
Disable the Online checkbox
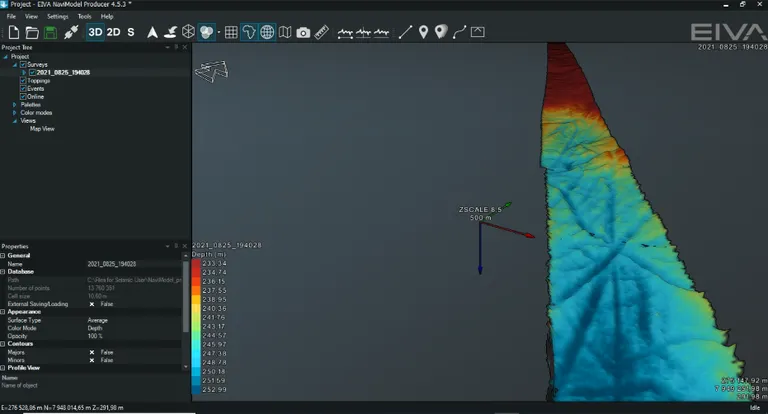point(23,97)
